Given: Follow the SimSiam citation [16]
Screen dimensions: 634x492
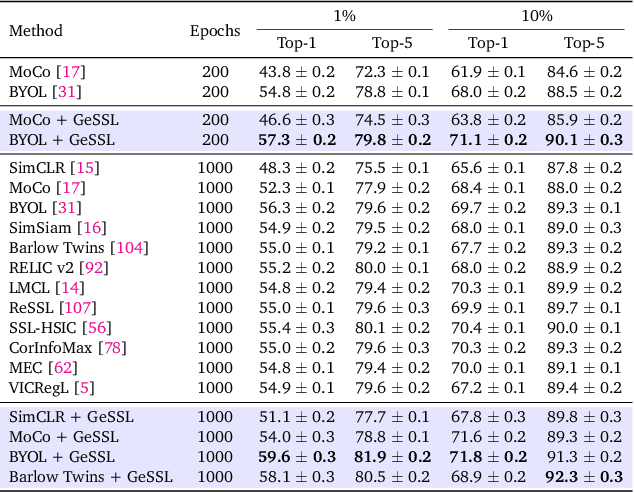Looking at the screenshot, I should (x=92, y=229).
